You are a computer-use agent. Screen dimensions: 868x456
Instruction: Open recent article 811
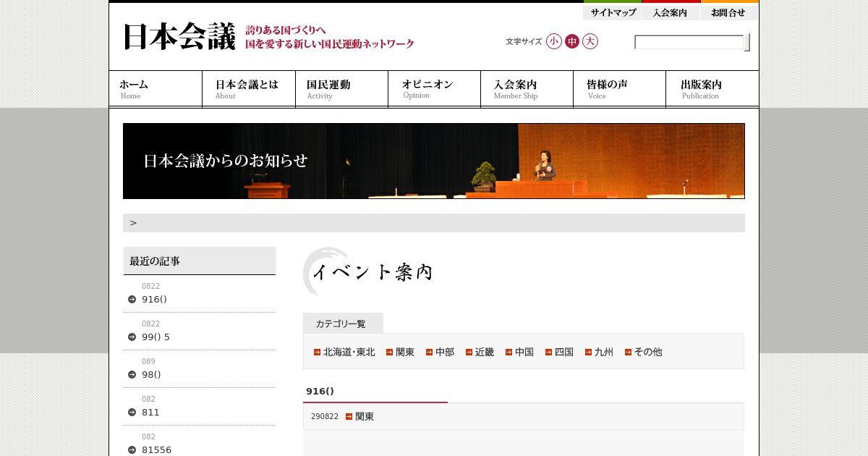point(150,412)
